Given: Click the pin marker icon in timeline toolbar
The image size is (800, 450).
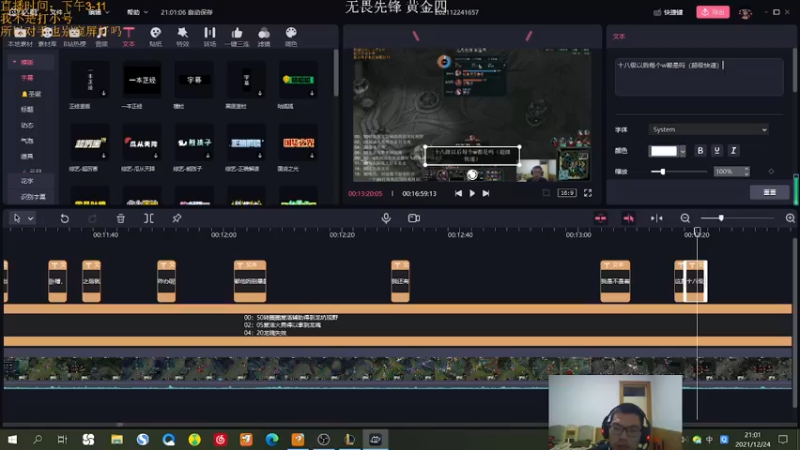Looking at the screenshot, I should (177, 218).
